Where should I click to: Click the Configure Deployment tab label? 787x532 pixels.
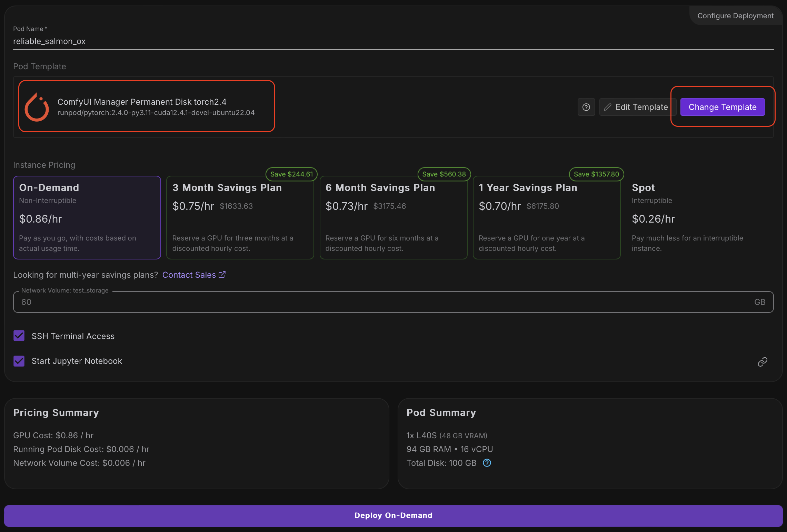pyautogui.click(x=735, y=16)
